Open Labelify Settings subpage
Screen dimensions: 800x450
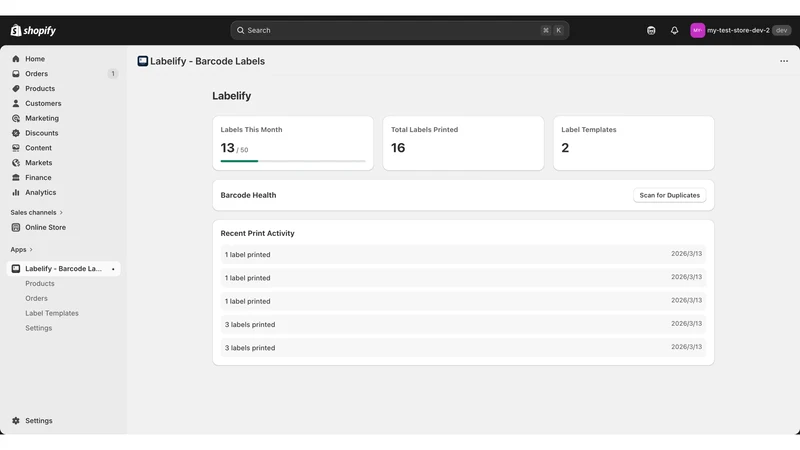[x=39, y=328]
